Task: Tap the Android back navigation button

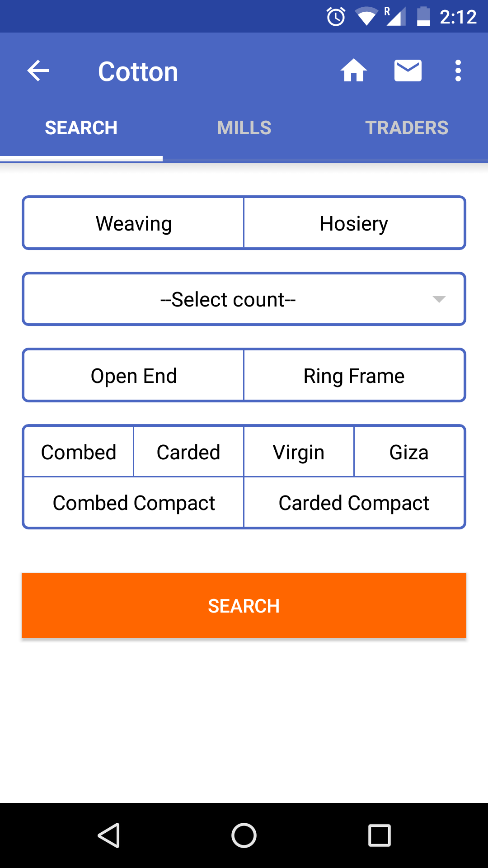Action: [x=109, y=835]
